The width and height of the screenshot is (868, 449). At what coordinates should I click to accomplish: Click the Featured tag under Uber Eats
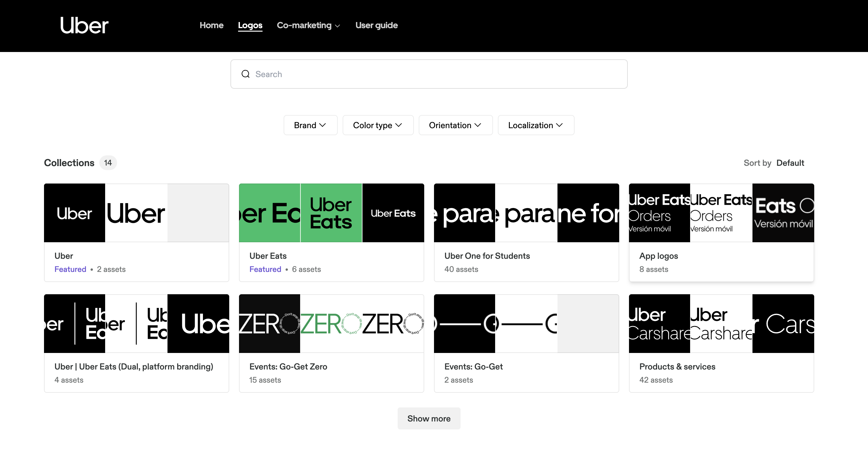(265, 269)
